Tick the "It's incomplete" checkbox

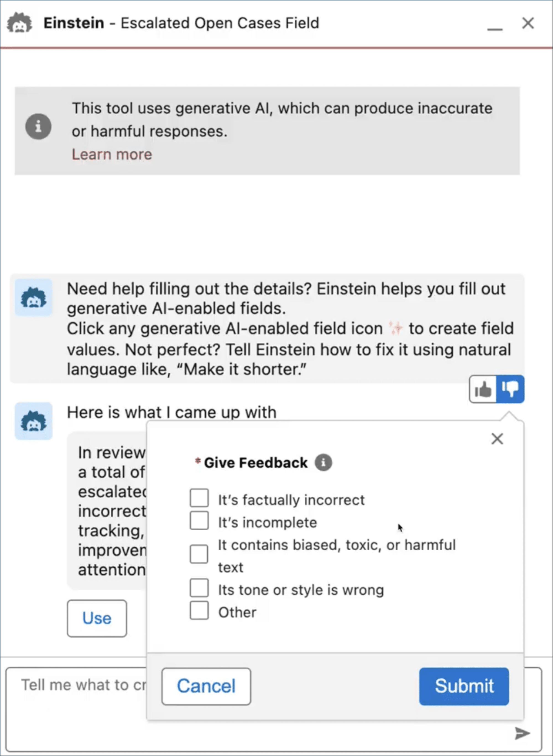pos(199,521)
